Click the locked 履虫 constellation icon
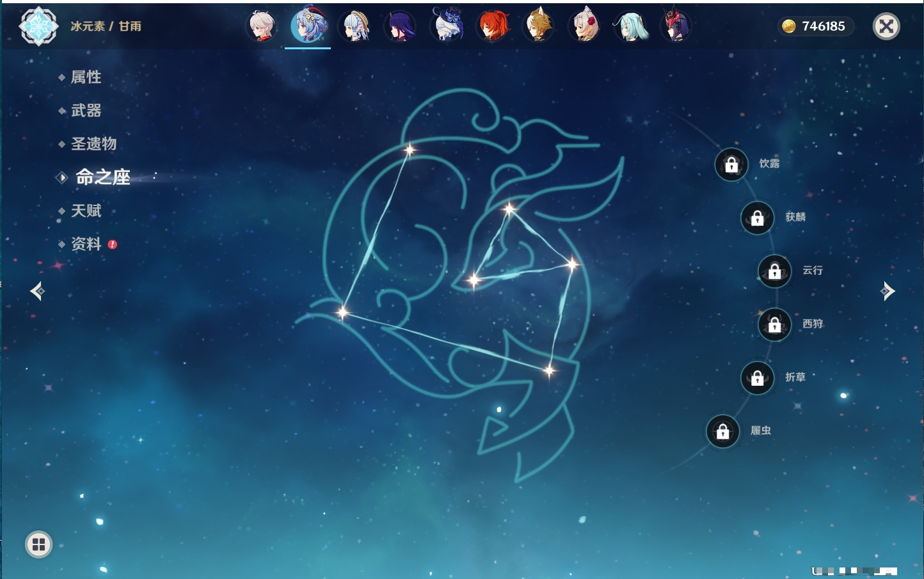This screenshot has width=924, height=579. tap(723, 431)
